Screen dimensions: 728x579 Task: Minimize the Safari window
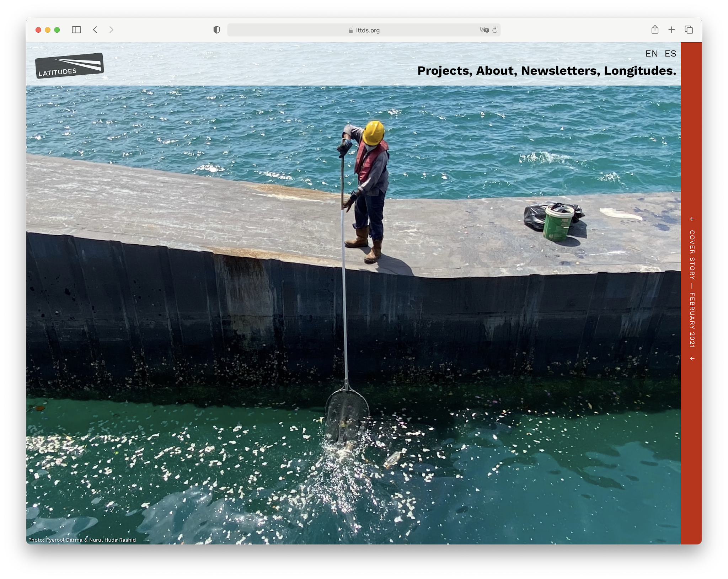click(48, 30)
